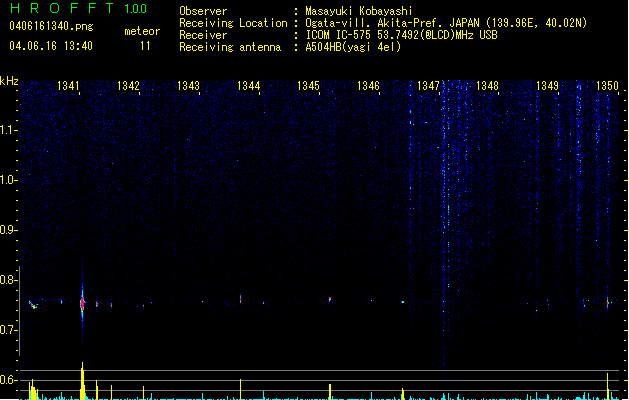Click the kHz axis unit label

pos(9,81)
